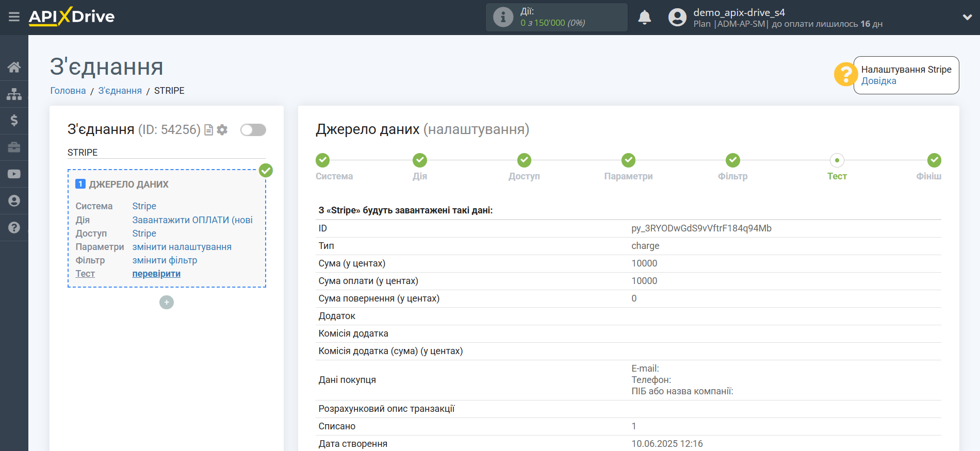980x451 pixels.
Task: Select ID value py_3RYODwGdS9vVftrF184q94Mb
Action: click(x=701, y=228)
